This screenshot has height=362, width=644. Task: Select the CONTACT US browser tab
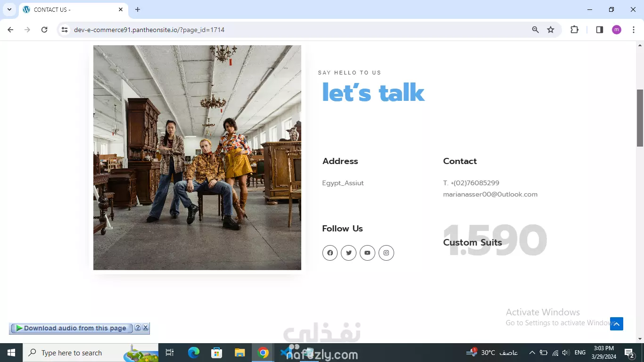tap(73, 10)
